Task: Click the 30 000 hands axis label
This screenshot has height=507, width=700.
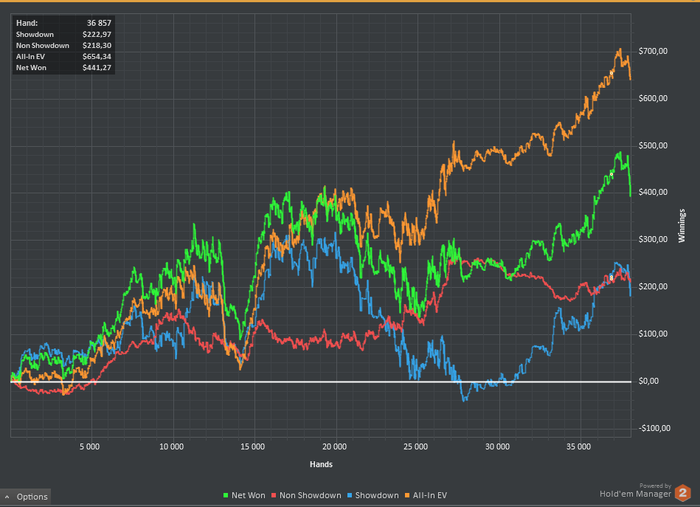Action: [497, 447]
